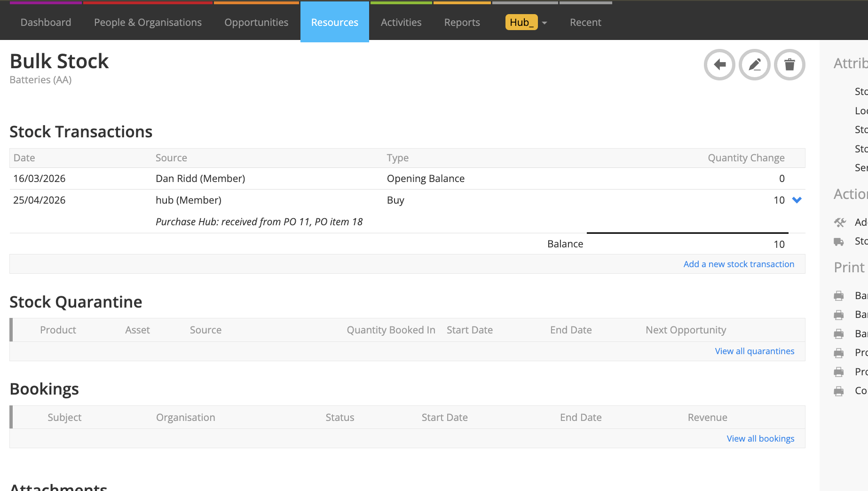The width and height of the screenshot is (868, 491).
Task: Click the fifth printer icon under Print
Action: 839,372
